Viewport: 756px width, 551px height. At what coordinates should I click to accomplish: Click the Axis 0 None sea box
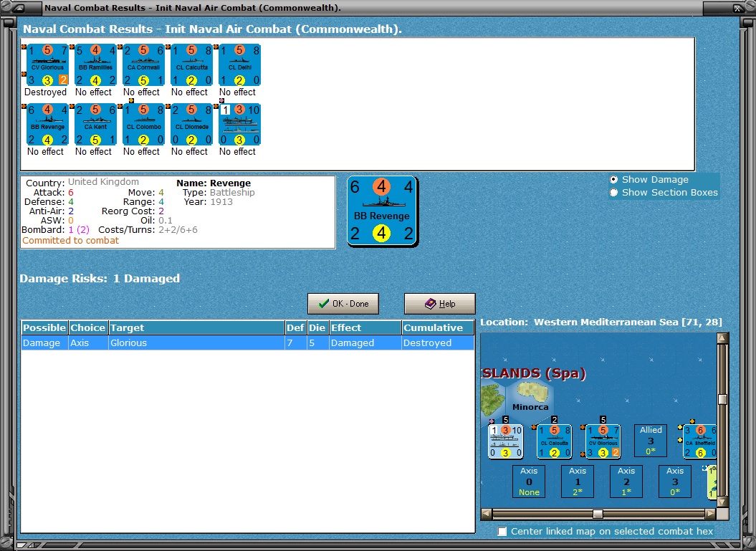(529, 481)
